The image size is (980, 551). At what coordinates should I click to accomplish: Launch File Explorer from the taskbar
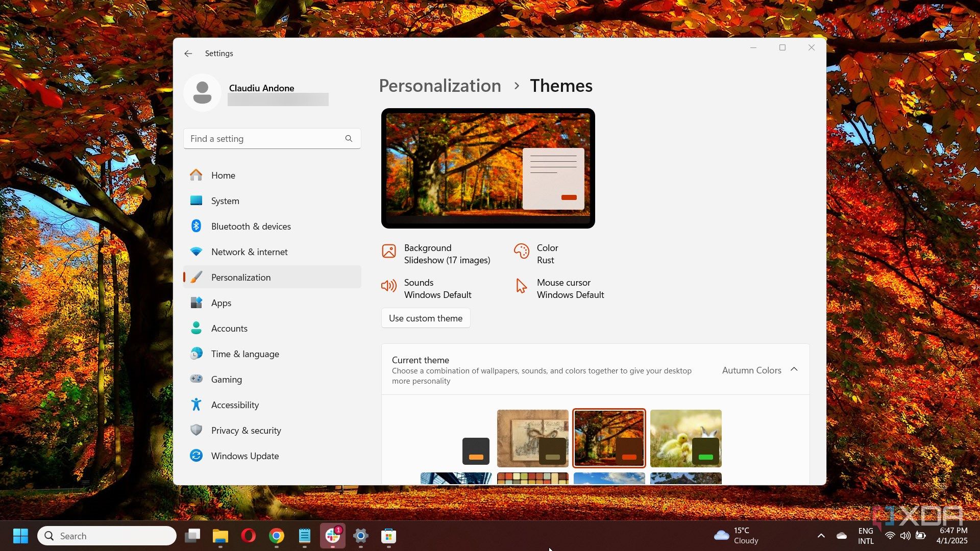[220, 536]
